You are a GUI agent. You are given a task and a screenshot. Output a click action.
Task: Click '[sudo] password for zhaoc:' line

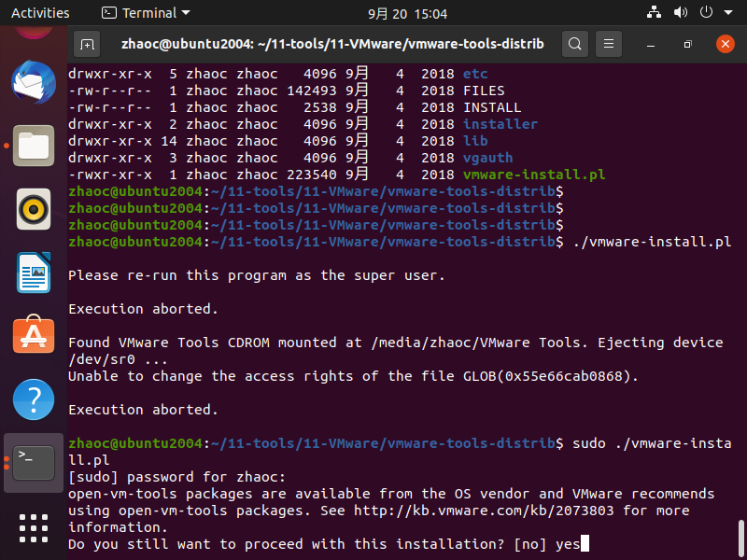click(176, 477)
